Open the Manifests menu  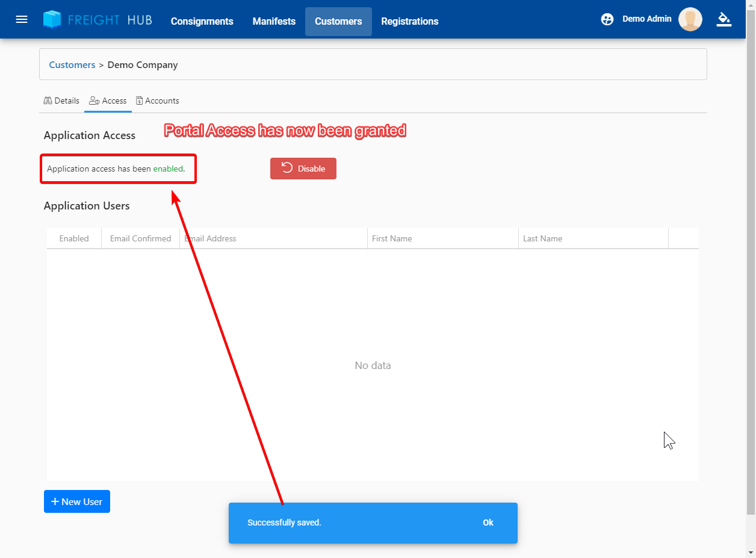[274, 21]
